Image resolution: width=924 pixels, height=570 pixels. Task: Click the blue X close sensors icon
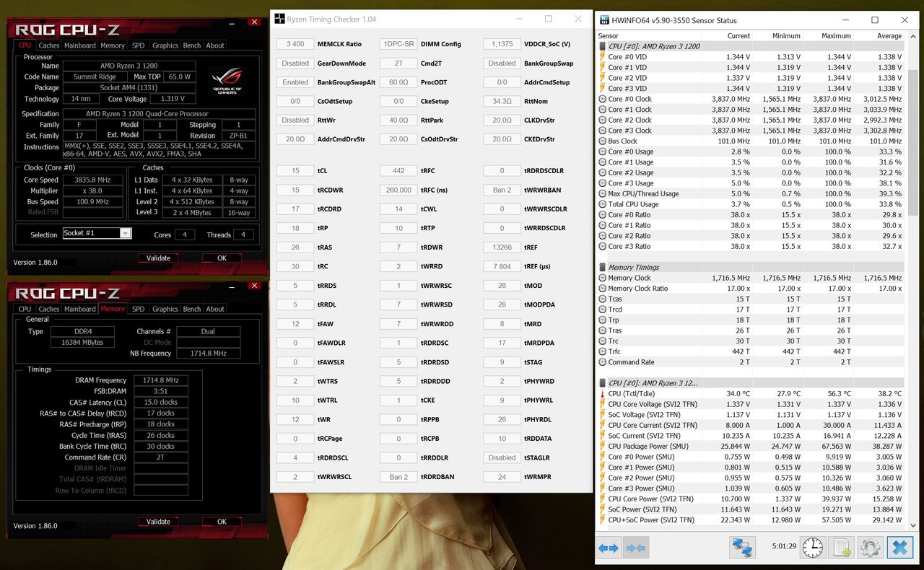(x=899, y=547)
